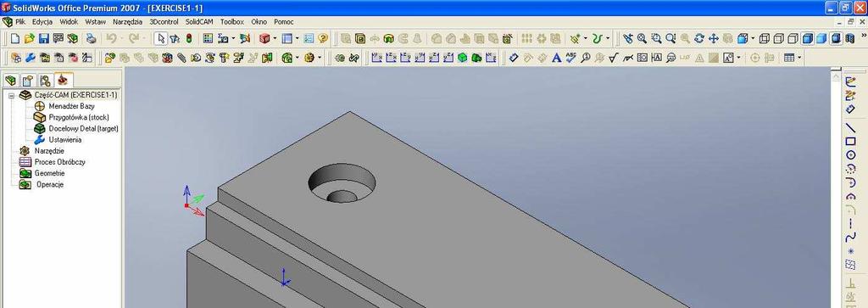This screenshot has height=308, width=868.
Task: Collapse the Część-CAM (EXERCISE1-1) tree node
Action: point(11,95)
